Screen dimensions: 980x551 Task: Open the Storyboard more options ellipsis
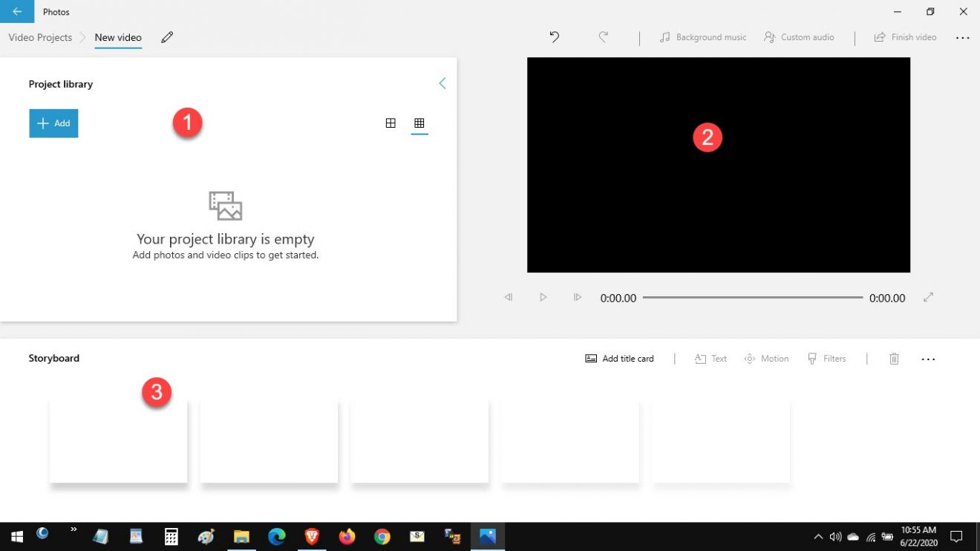pos(928,359)
